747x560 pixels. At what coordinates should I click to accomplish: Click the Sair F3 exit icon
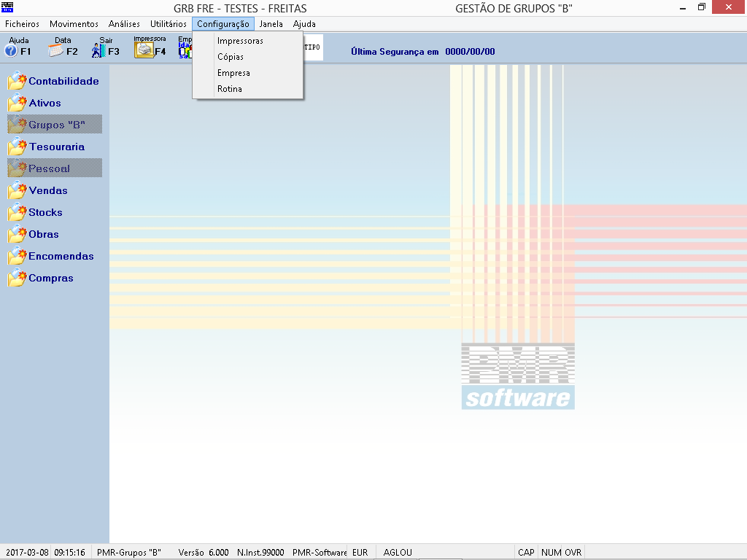coord(98,50)
